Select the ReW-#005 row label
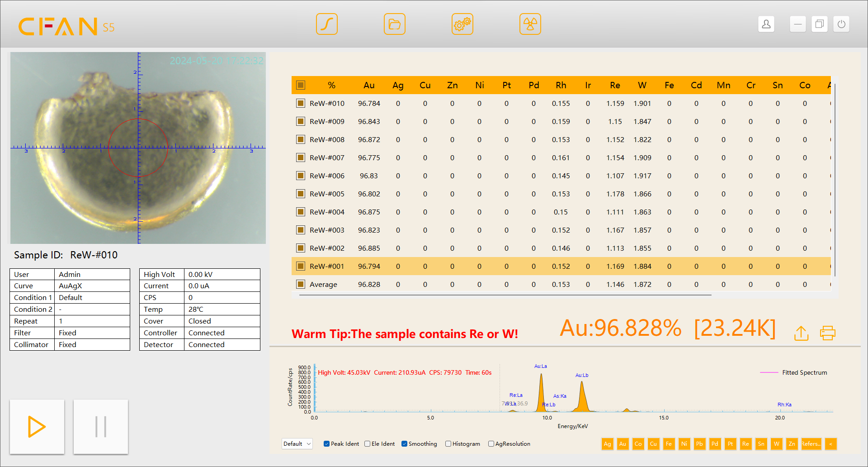Image resolution: width=868 pixels, height=467 pixels. tap(327, 194)
